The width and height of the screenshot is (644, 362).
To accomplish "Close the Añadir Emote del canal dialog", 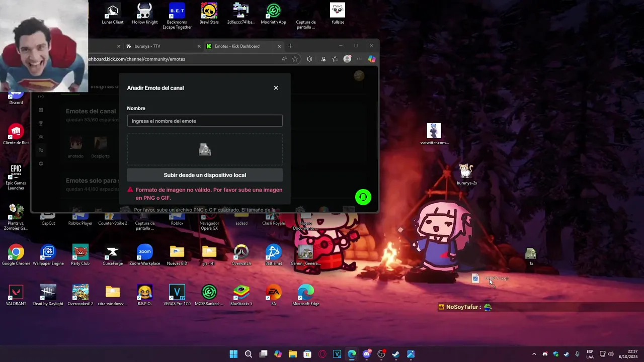I will coord(276,88).
